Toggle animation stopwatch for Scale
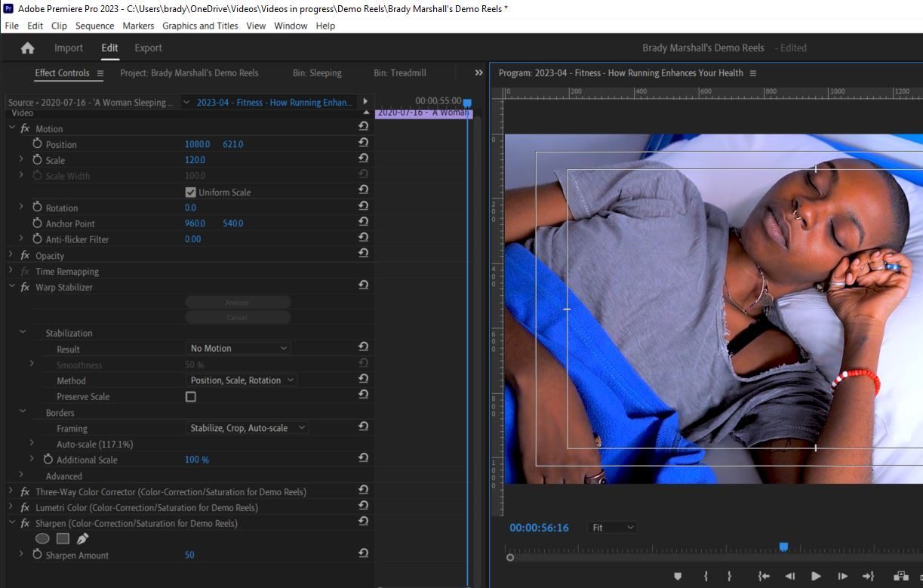923x588 pixels. click(37, 159)
